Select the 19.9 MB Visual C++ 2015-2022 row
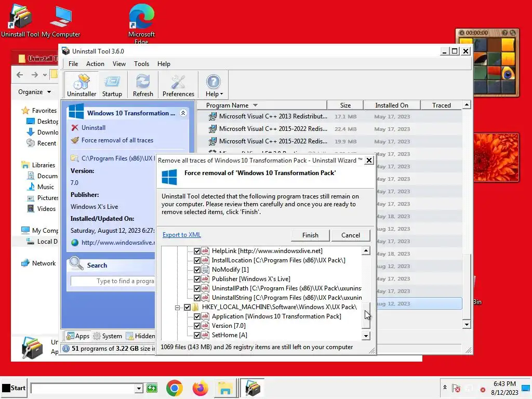532x399 pixels. point(329,141)
